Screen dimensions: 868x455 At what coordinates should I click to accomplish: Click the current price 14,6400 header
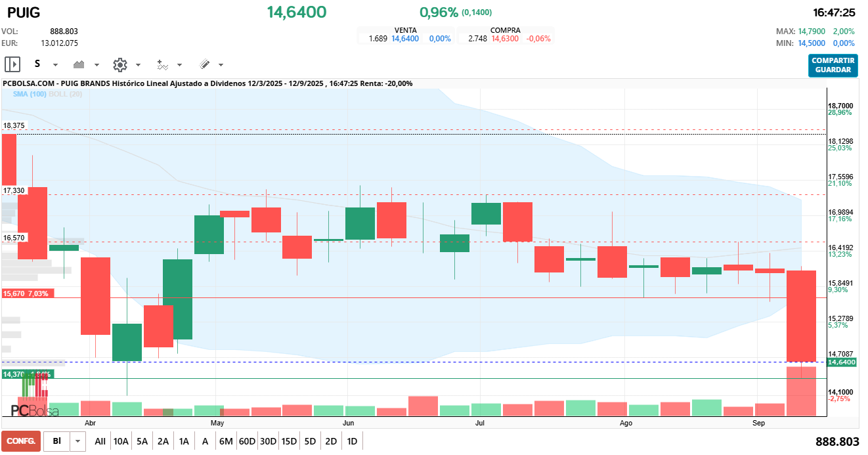coord(297,12)
